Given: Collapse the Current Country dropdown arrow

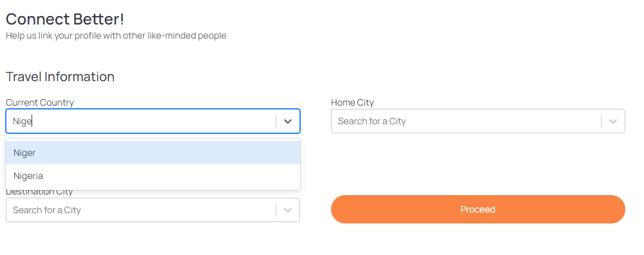Looking at the screenshot, I should pos(288,121).
